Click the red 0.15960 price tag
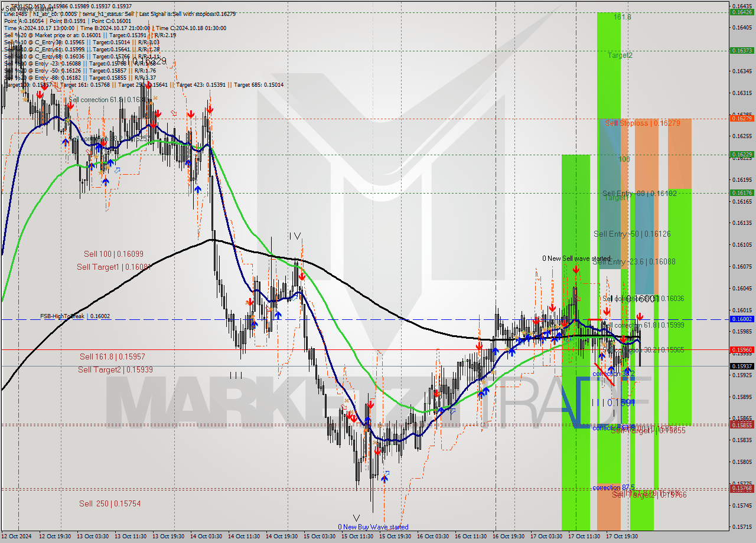Viewport: 756px width, 543px height. (x=741, y=349)
